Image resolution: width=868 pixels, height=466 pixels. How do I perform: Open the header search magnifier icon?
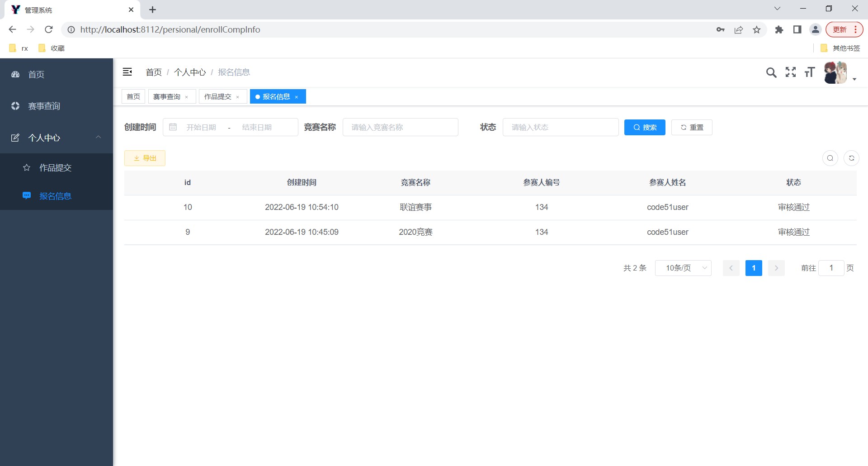(x=771, y=72)
